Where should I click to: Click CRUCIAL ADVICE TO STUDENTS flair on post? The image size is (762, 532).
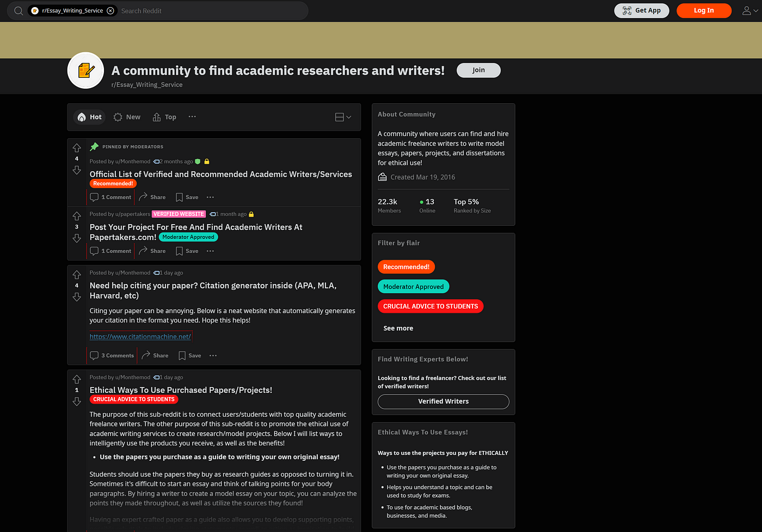point(134,399)
